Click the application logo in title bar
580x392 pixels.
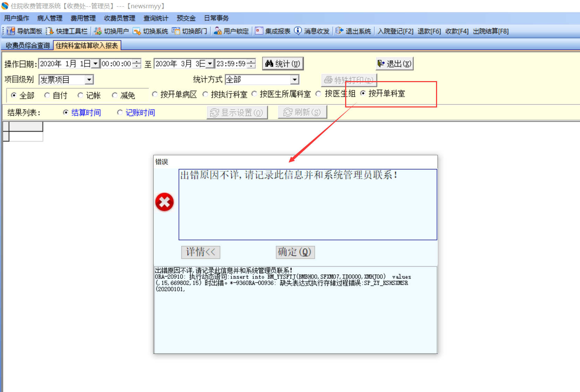tap(5, 6)
